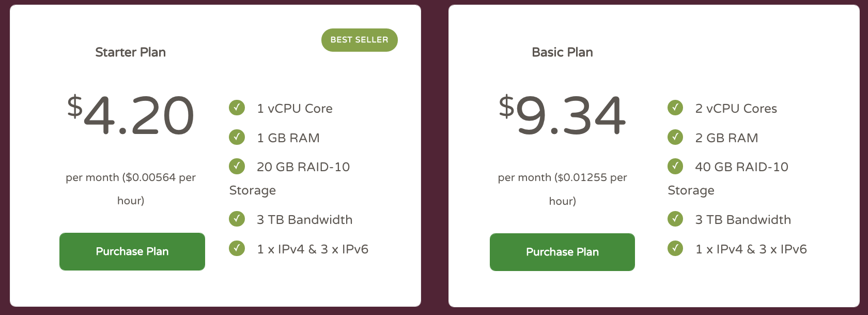Click checkmark icon beside 2 GB RAM
Screen dimensions: 868x315
coord(675,137)
